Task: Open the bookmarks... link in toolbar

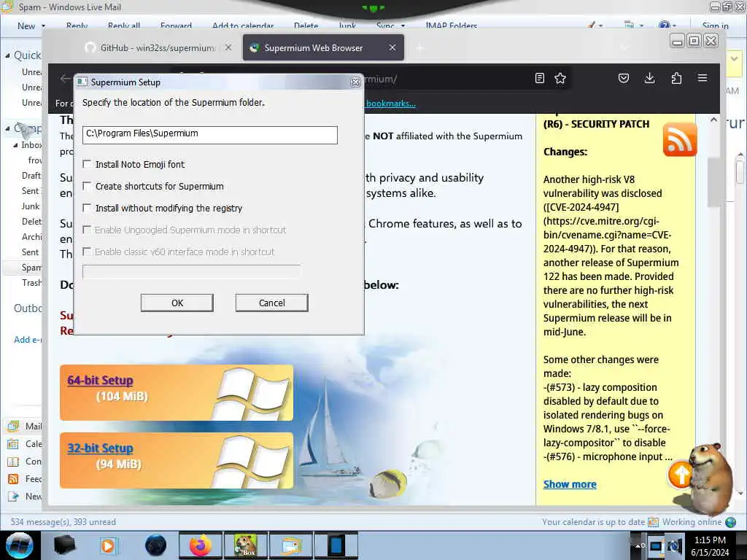Action: point(391,104)
